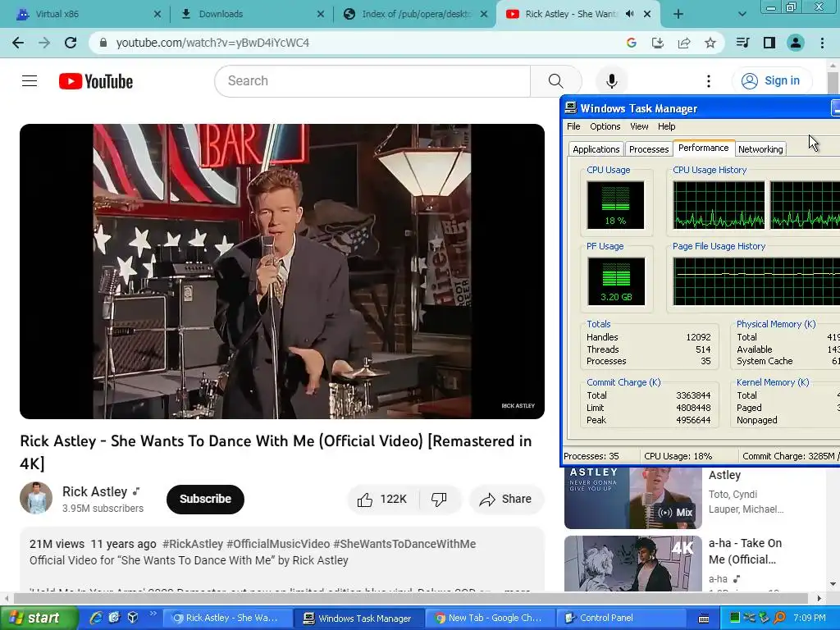840x630 pixels.
Task: Open Task Manager Help menu
Action: [x=666, y=126]
